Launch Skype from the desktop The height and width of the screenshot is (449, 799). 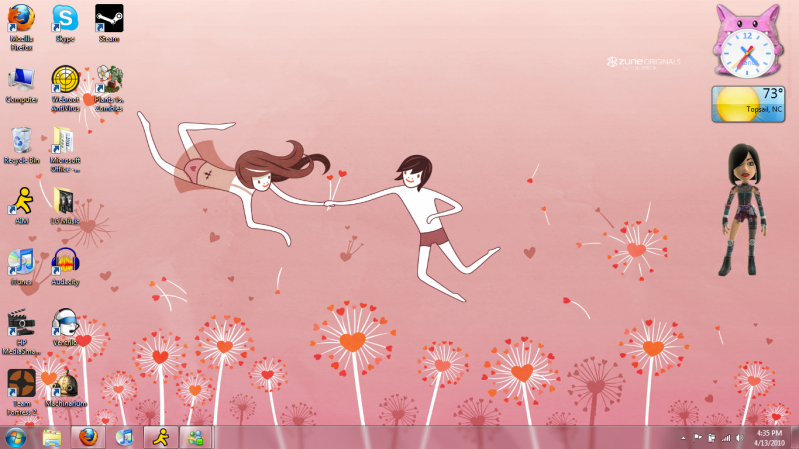point(65,20)
